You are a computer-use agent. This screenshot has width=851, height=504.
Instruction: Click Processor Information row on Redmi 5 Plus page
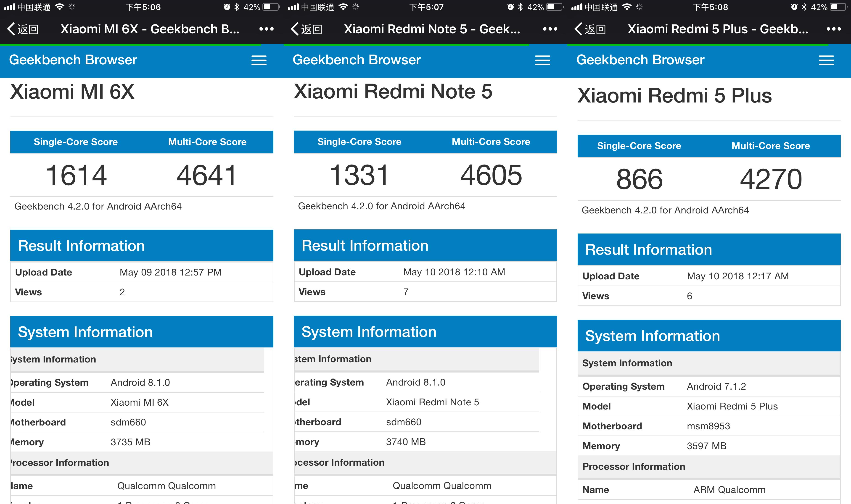(x=709, y=467)
